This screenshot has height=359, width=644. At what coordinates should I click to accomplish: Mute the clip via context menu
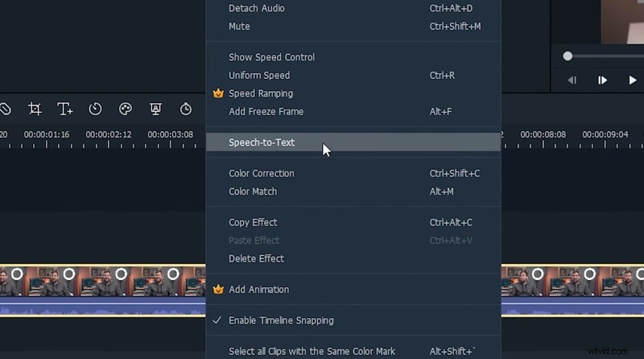[239, 27]
